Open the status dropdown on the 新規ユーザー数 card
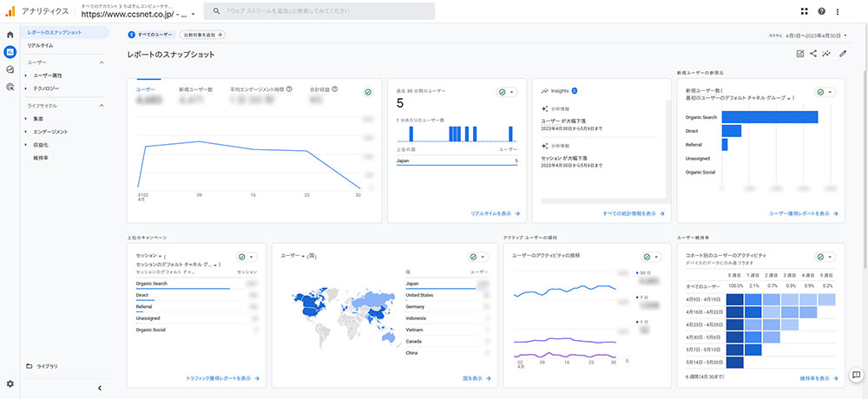 (825, 93)
